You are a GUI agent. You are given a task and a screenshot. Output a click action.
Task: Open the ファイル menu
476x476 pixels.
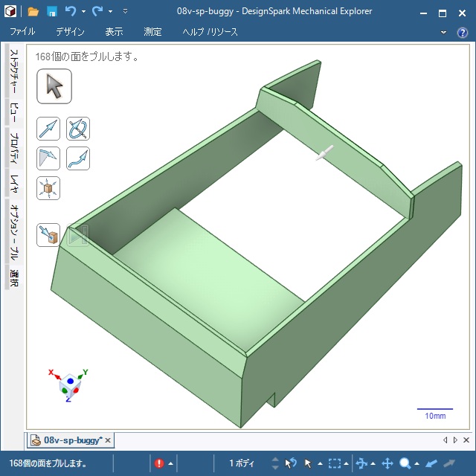[22, 32]
